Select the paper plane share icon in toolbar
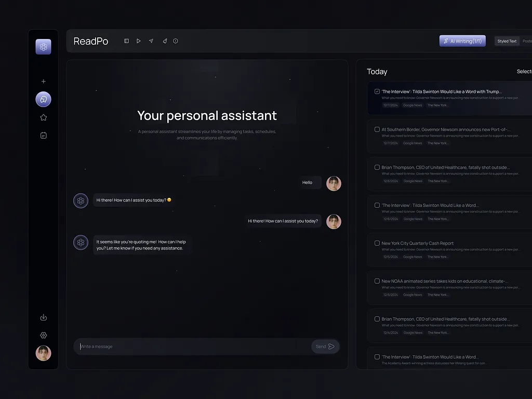532x399 pixels. pos(151,41)
